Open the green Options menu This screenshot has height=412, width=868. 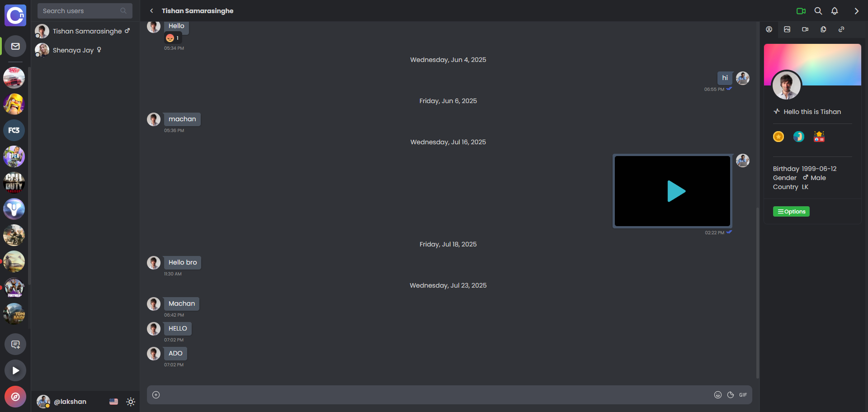coord(791,211)
